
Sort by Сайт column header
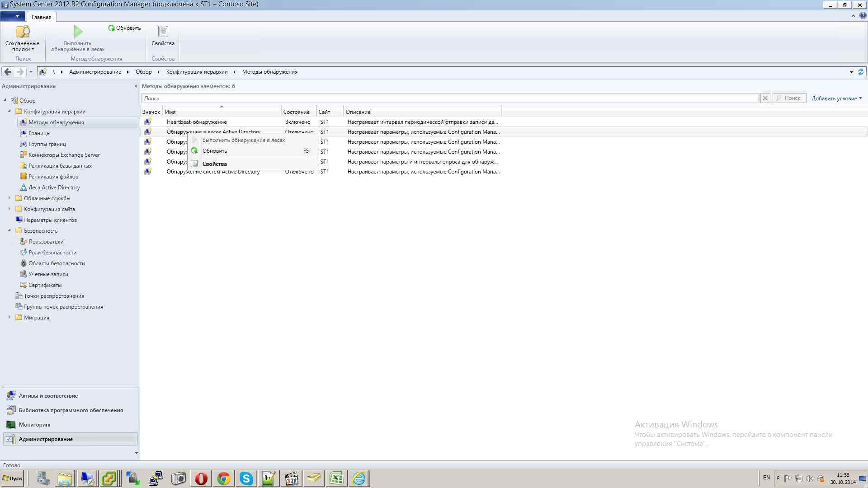tap(330, 112)
